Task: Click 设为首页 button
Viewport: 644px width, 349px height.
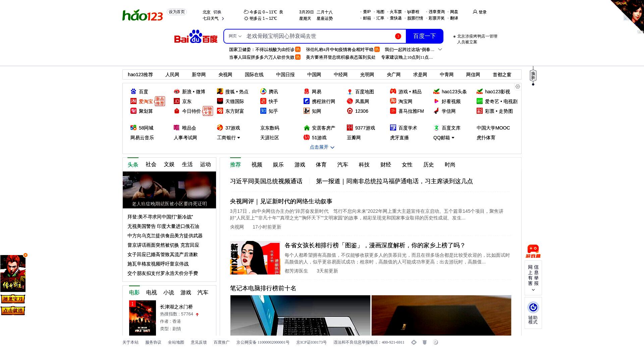Action: pyautogui.click(x=177, y=12)
